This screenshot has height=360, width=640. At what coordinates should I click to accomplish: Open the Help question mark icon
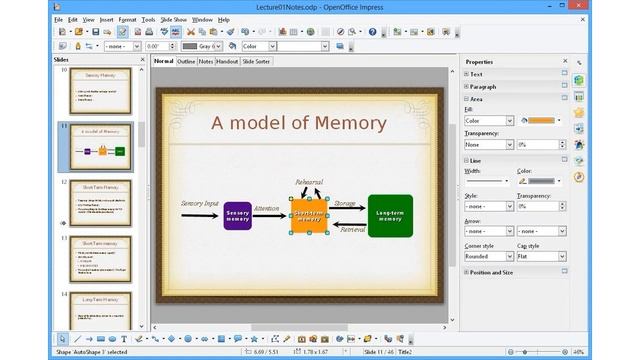point(372,32)
